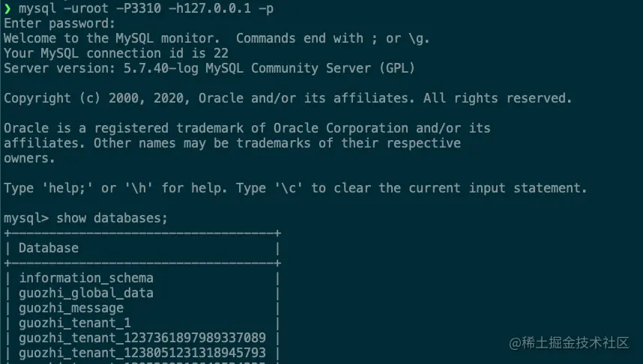
Task: Click the Server version 5.7.40-log line
Action: pyautogui.click(x=209, y=68)
